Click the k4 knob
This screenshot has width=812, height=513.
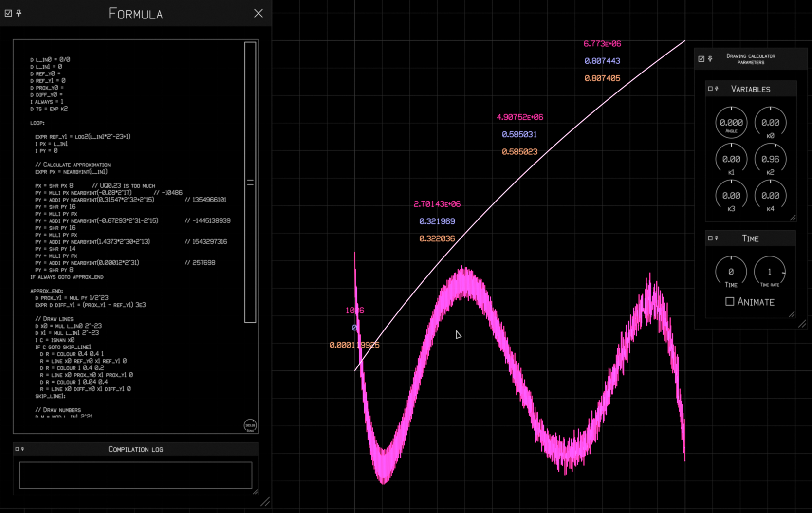770,195
